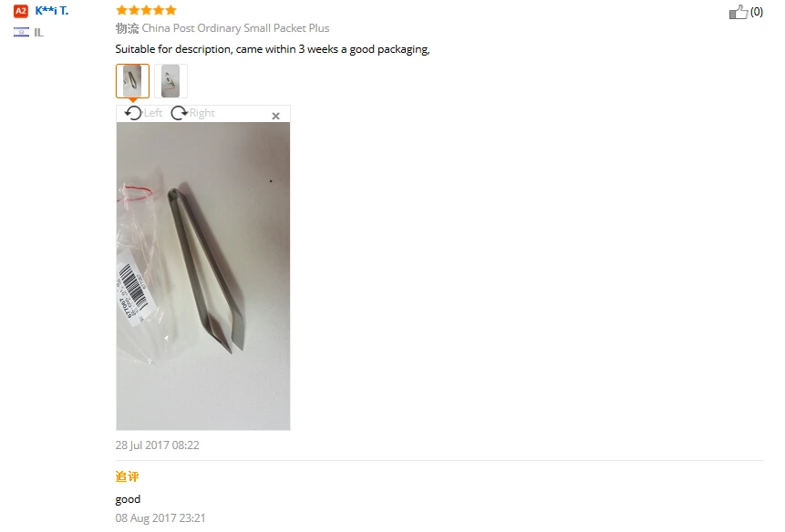The image size is (785, 532).
Task: Click the enlarged tweezers photo
Action: pos(202,276)
